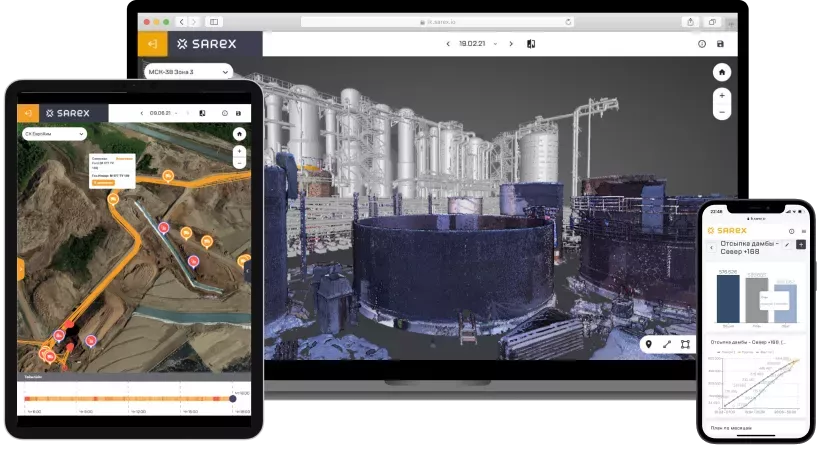The width and height of the screenshot is (820, 455).
Task: Select the polygon area measurement tool
Action: tap(685, 345)
